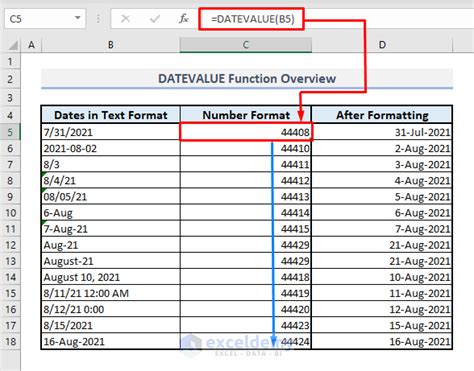
Task: Select row 10 header
Action: (x=10, y=213)
